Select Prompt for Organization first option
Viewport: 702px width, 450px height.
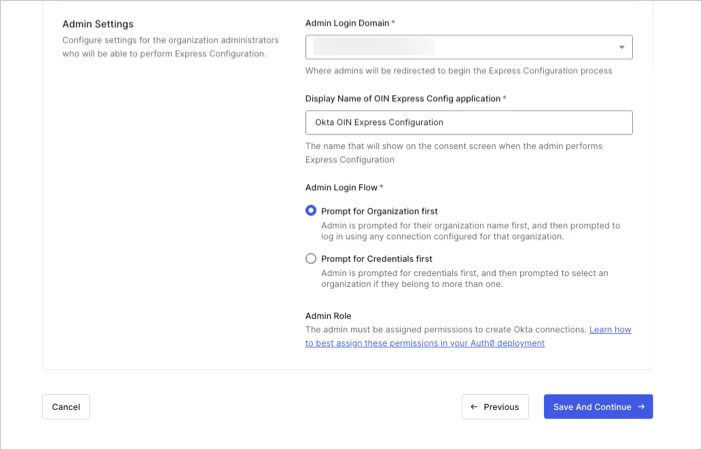tap(311, 210)
